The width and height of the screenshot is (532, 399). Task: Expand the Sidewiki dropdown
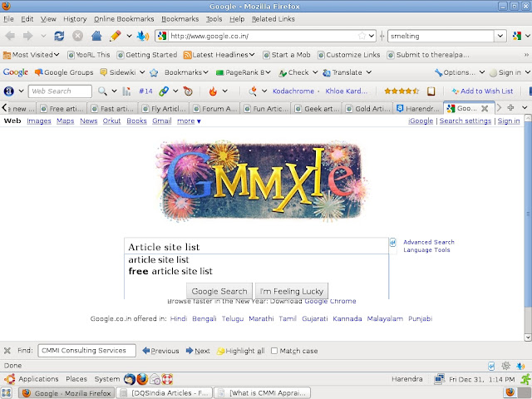142,72
